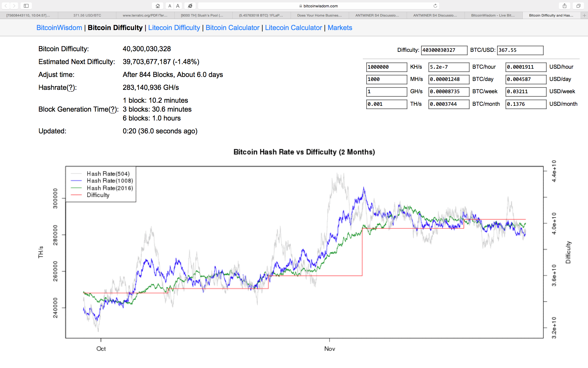Screen dimensions: 588x368
Task: Select the USD/day value field
Action: (526, 79)
